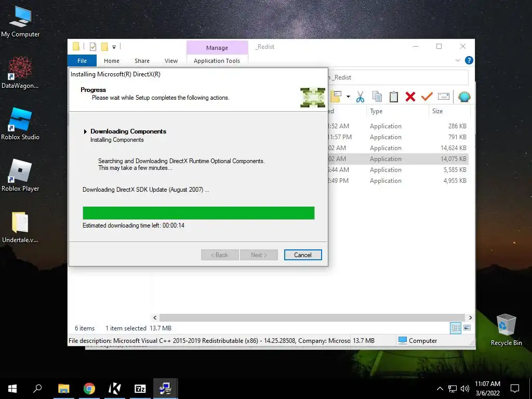532x399 pixels.
Task: Open Google Chrome from the taskbar
Action: [x=89, y=388]
